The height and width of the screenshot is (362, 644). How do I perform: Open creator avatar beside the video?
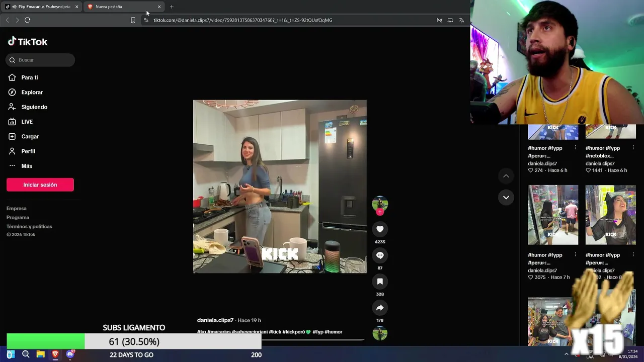click(x=380, y=203)
